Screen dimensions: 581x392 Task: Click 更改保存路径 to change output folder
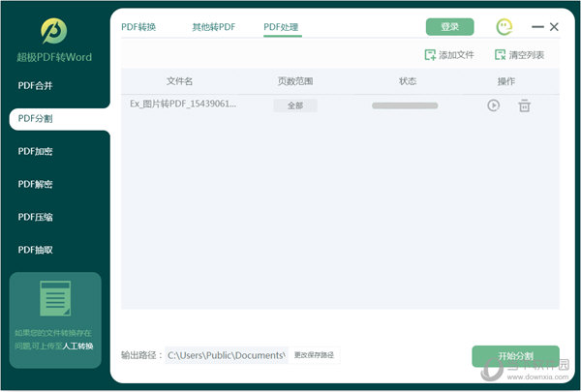click(x=314, y=355)
